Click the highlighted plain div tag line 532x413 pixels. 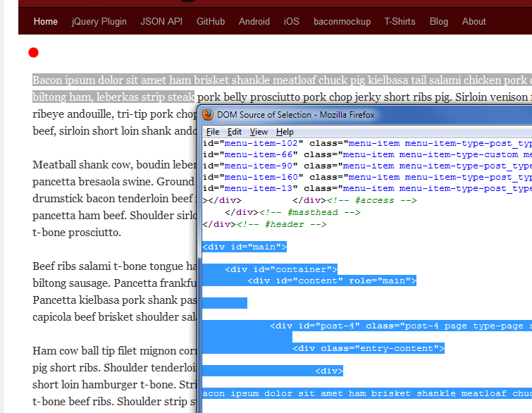(329, 371)
